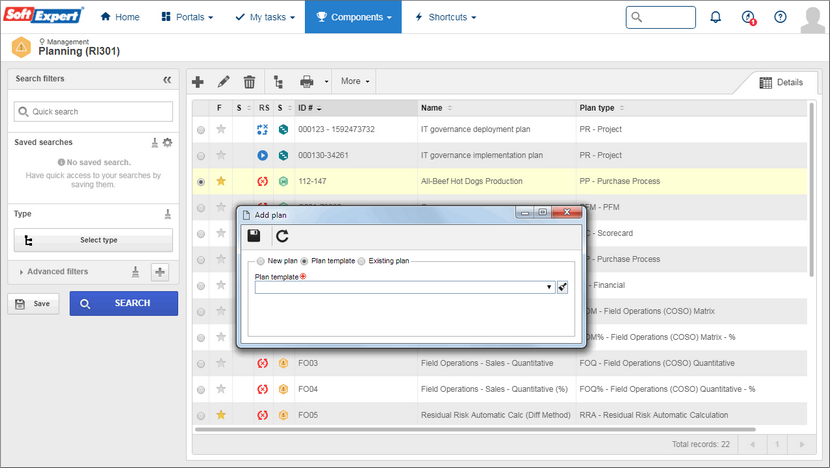
Task: Open the Portals menu
Action: [x=187, y=17]
